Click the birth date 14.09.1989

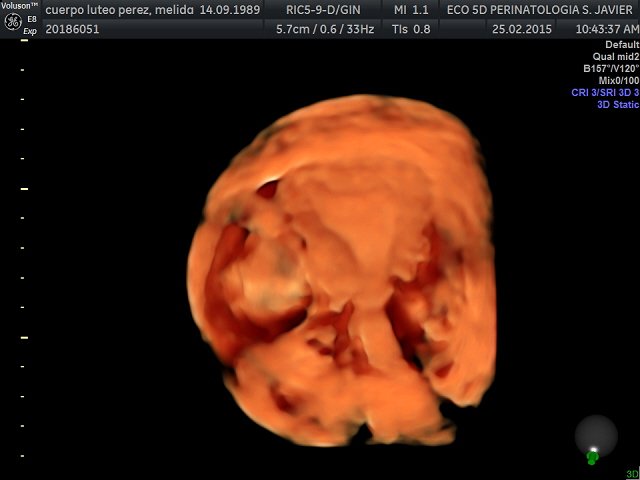coord(229,10)
